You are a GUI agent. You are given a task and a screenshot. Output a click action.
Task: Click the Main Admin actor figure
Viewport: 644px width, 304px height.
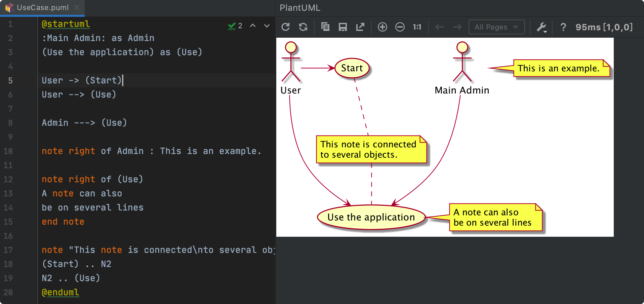tap(462, 68)
